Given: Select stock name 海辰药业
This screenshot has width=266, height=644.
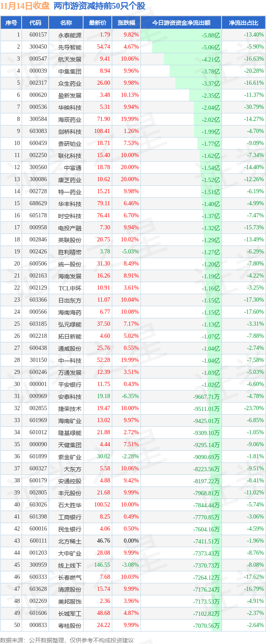Looking at the screenshot, I should coord(70,119).
